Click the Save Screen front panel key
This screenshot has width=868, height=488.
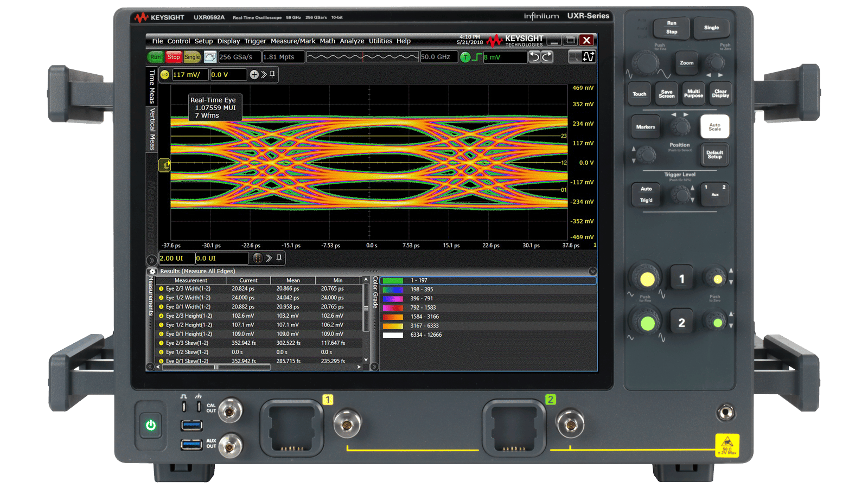[667, 94]
